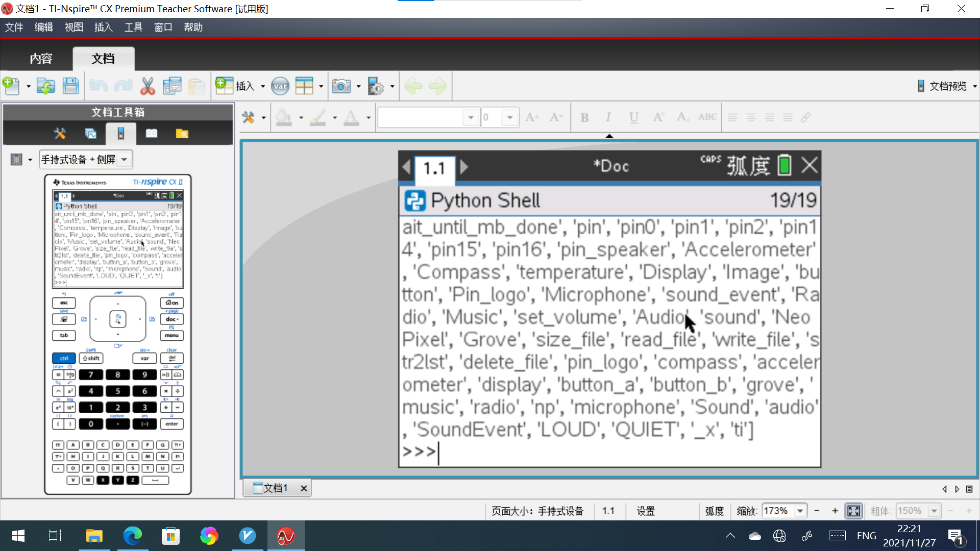Click the text color A icon
This screenshot has width=980, height=551.
351,117
